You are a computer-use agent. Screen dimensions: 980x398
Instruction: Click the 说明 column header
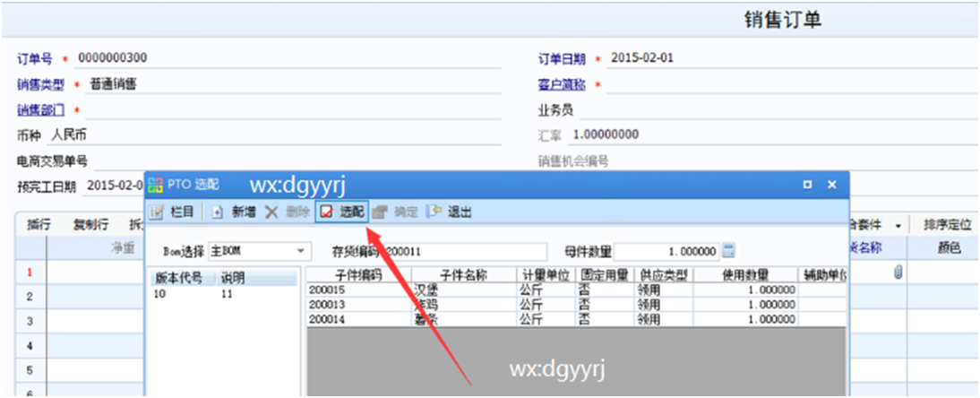pyautogui.click(x=257, y=278)
